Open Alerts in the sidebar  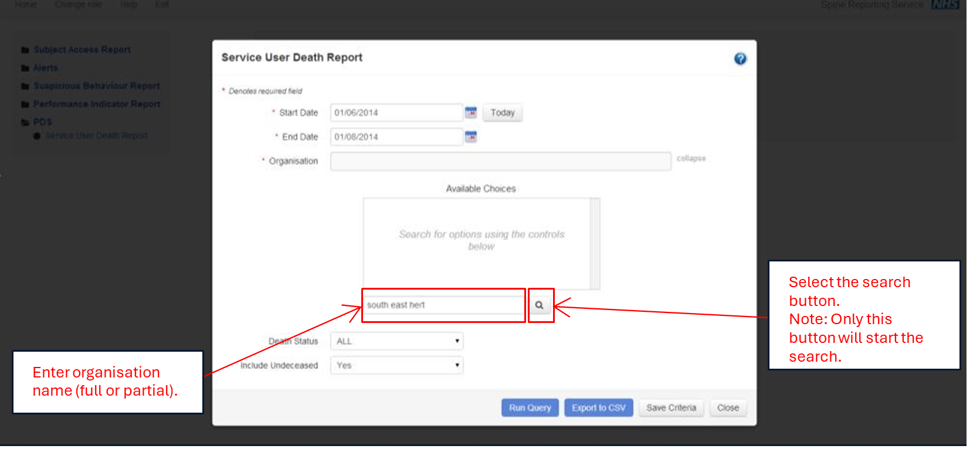point(46,68)
